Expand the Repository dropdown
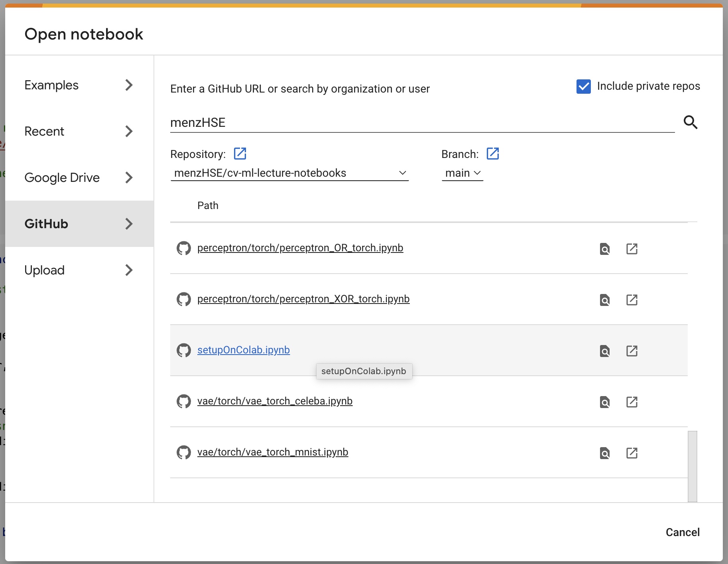Image resolution: width=728 pixels, height=564 pixels. pyautogui.click(x=289, y=173)
